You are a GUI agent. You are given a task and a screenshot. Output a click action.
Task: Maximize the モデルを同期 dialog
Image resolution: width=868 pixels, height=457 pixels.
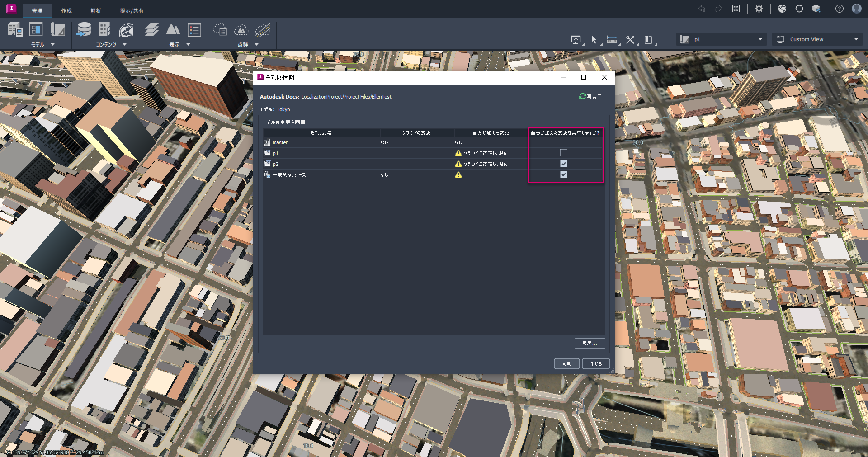[x=584, y=77]
